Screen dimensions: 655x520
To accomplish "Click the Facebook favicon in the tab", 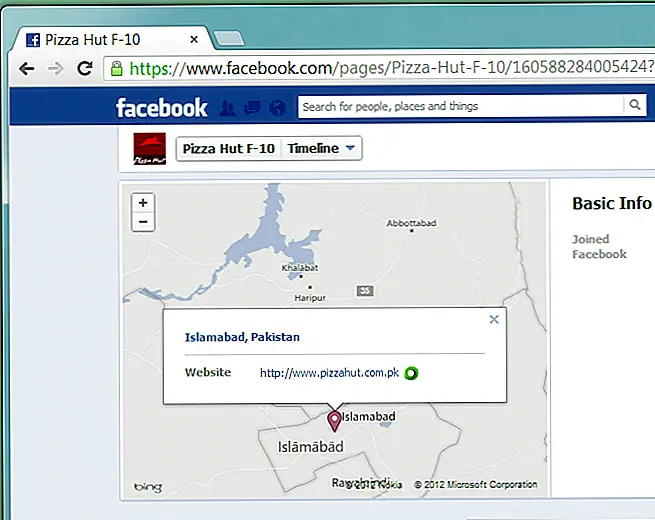I will 33,40.
